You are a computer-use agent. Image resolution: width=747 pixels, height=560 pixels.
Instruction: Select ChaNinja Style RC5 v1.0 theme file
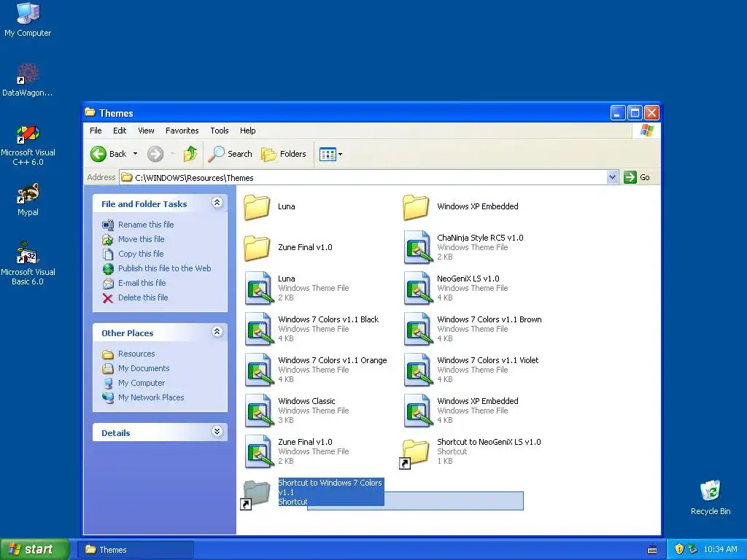tap(463, 247)
